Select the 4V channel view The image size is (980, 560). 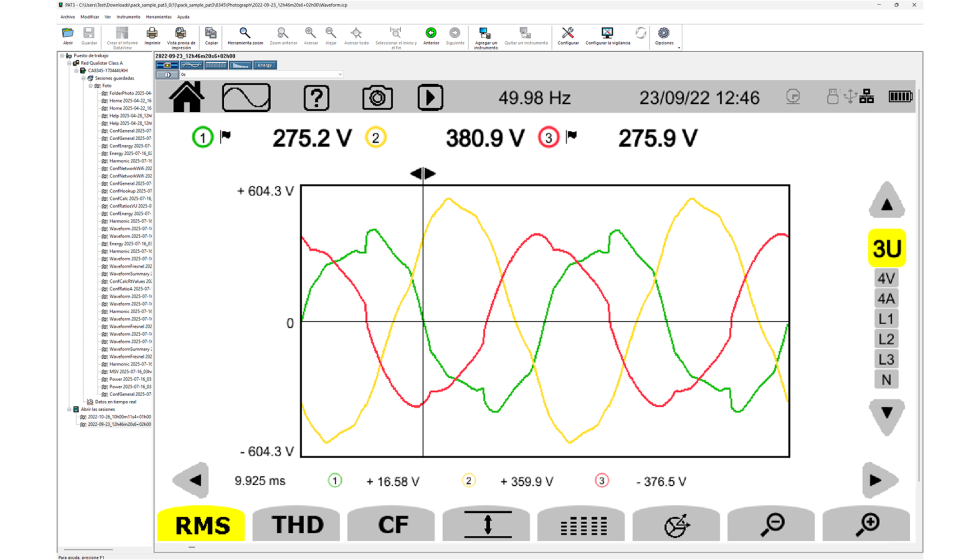point(886,279)
